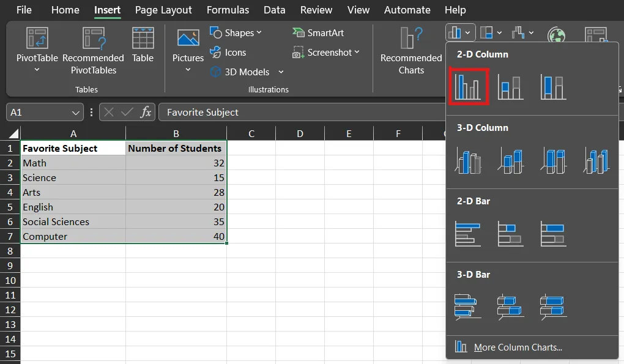Expand the 3D Models dropdown arrow
Viewport: 624px width, 364px height.
(281, 72)
